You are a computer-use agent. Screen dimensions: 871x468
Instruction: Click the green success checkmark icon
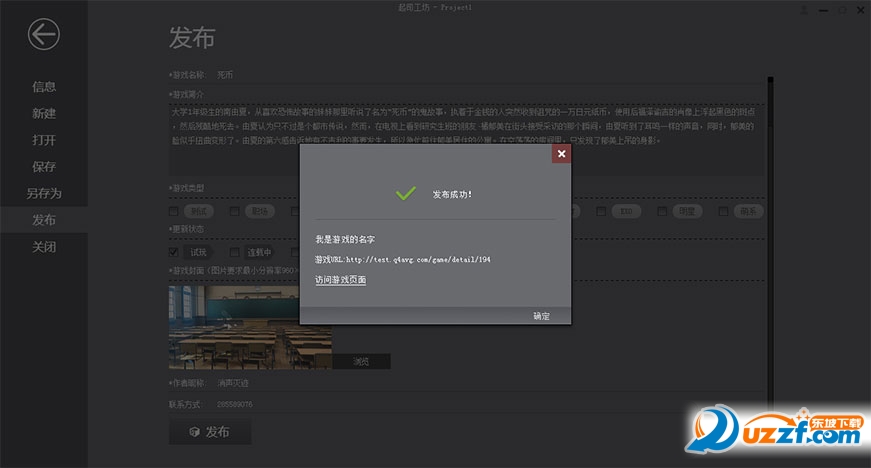[x=405, y=193]
